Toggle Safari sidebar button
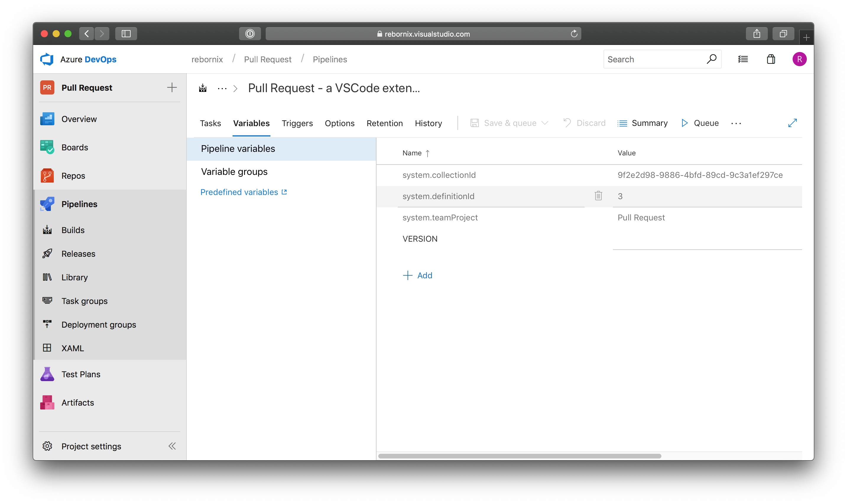 point(126,34)
